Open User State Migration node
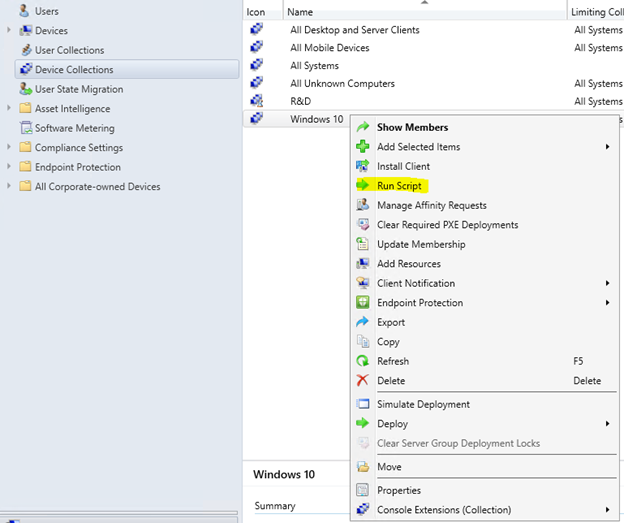 [x=79, y=89]
